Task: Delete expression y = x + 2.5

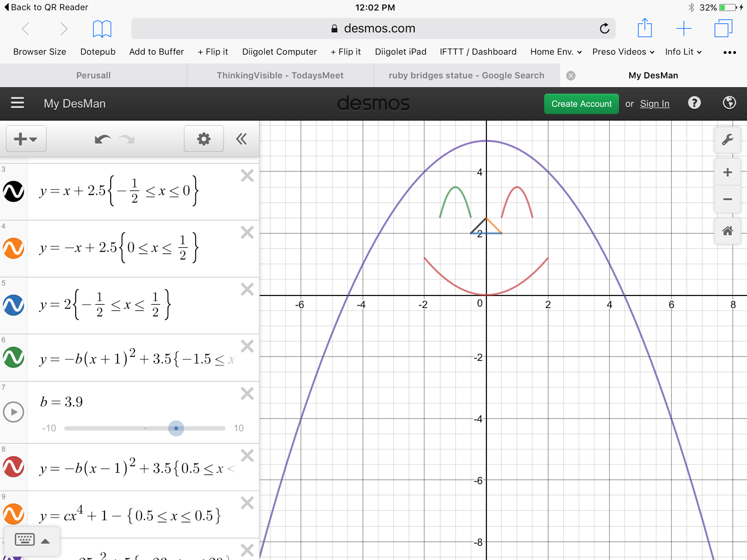Action: tap(247, 175)
